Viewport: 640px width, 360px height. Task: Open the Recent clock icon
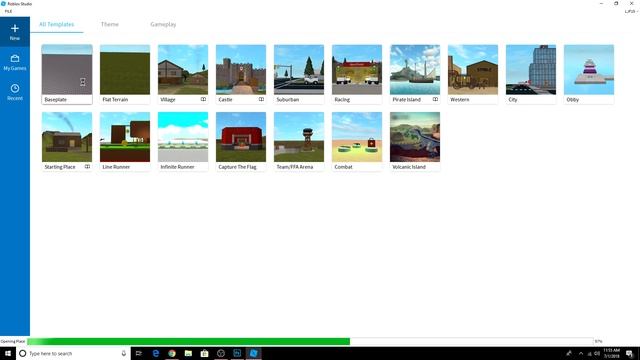(15, 88)
